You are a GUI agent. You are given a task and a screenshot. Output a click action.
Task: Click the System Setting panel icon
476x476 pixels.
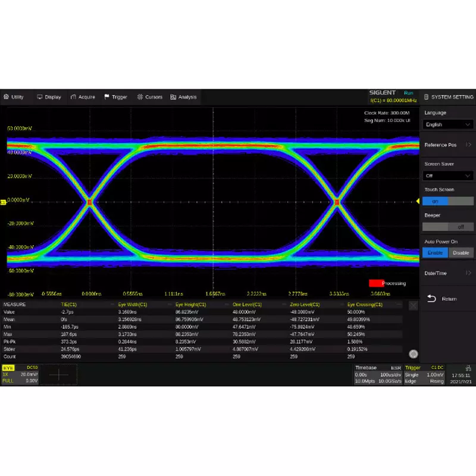[426, 97]
